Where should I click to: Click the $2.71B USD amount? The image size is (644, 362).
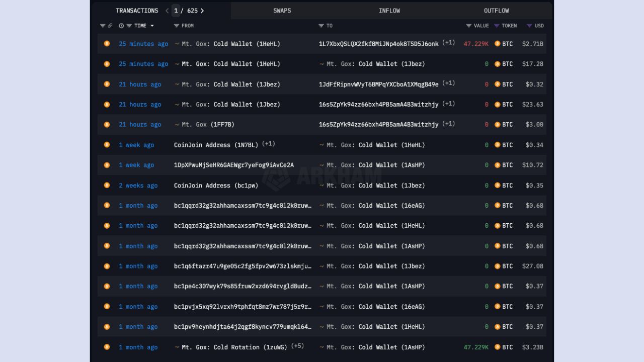coord(532,44)
